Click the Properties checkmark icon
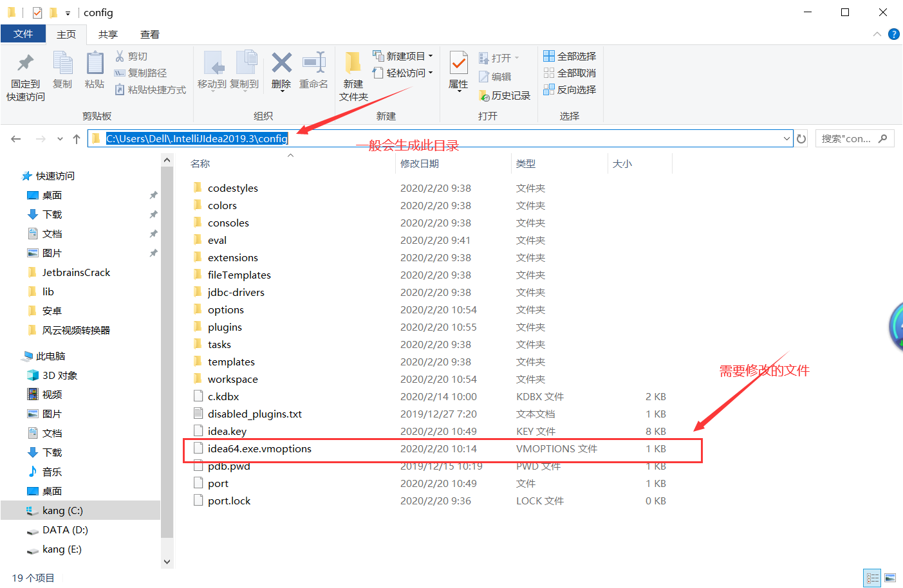 [x=458, y=63]
